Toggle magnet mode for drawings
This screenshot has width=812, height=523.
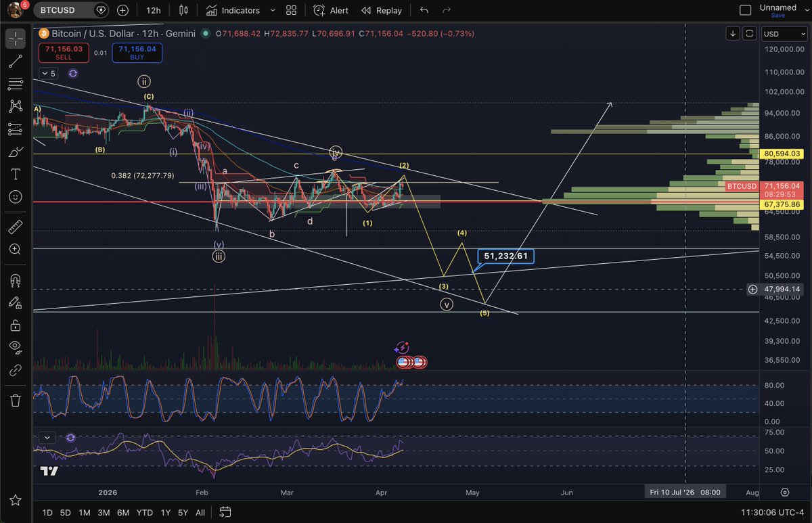[x=16, y=280]
